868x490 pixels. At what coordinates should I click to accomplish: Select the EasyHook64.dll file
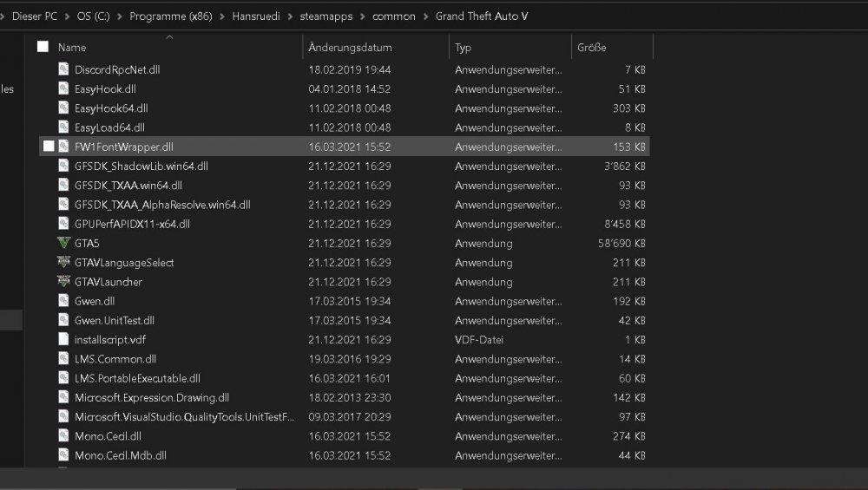[111, 108]
